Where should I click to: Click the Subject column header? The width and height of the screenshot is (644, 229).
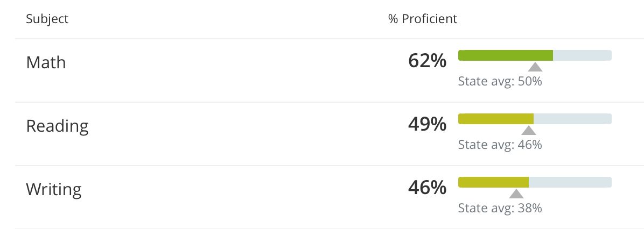click(47, 19)
